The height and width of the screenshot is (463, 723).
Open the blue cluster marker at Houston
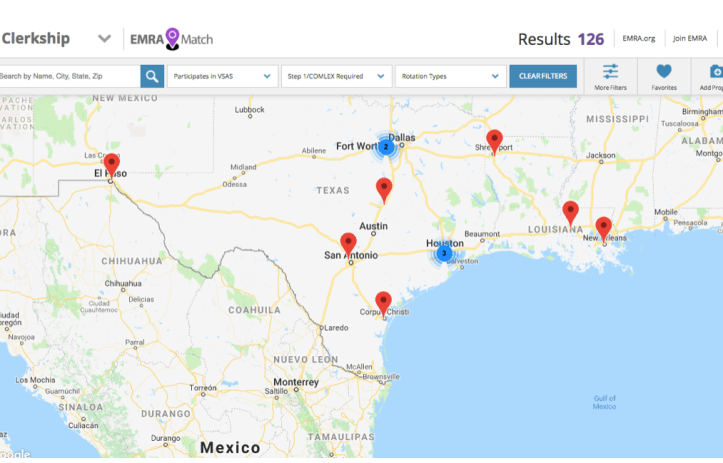coord(444,253)
